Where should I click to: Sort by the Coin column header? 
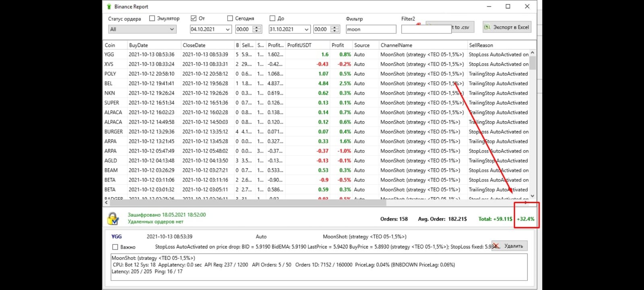pyautogui.click(x=115, y=45)
